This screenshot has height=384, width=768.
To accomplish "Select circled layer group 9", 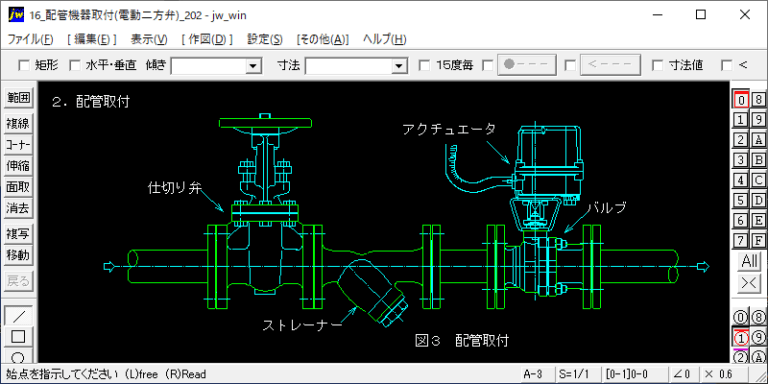I will pyautogui.click(x=758, y=337).
